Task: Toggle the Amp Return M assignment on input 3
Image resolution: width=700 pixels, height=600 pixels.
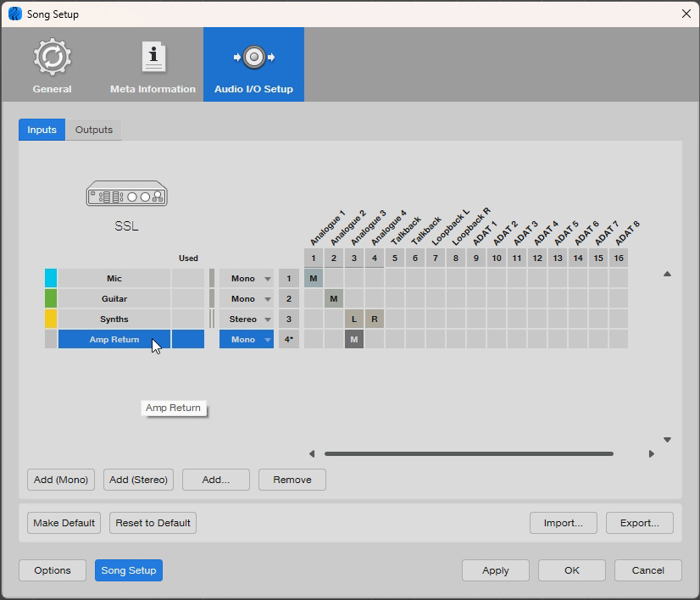Action: (x=354, y=340)
